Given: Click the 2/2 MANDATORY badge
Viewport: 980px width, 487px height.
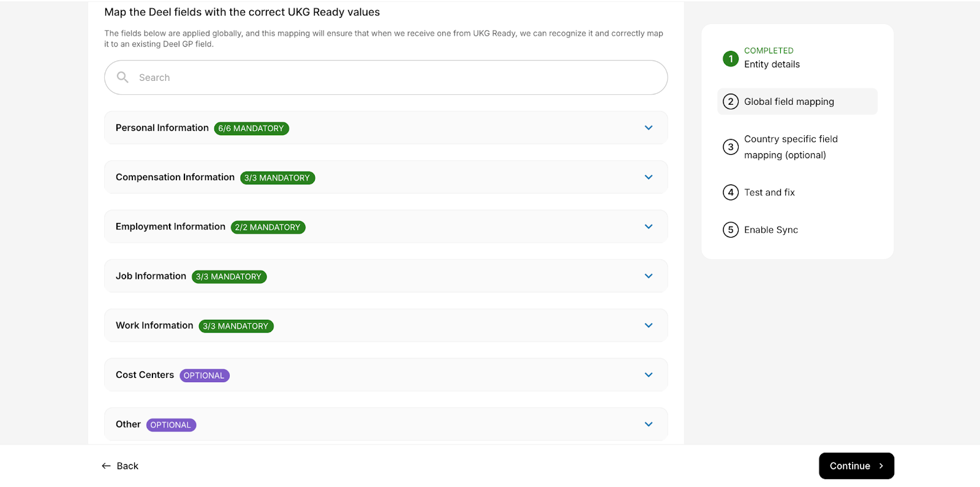Looking at the screenshot, I should [x=268, y=227].
